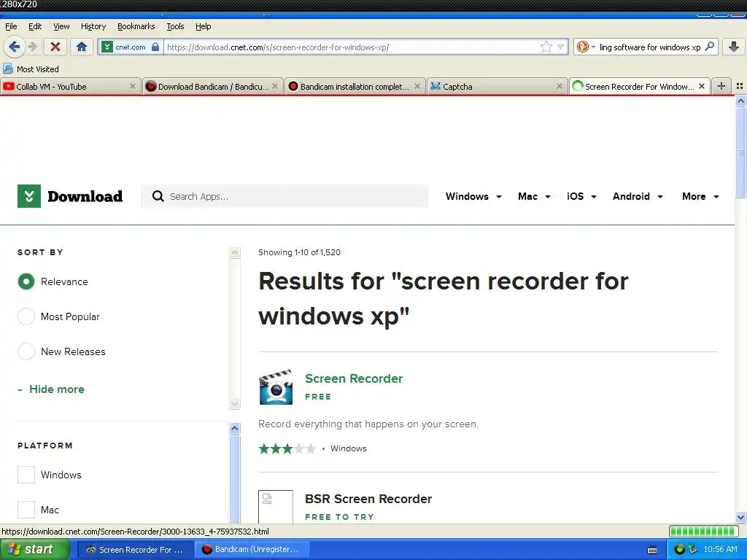Click the padlock security icon in address bar
Image resolution: width=747 pixels, height=560 pixels.
(x=155, y=47)
